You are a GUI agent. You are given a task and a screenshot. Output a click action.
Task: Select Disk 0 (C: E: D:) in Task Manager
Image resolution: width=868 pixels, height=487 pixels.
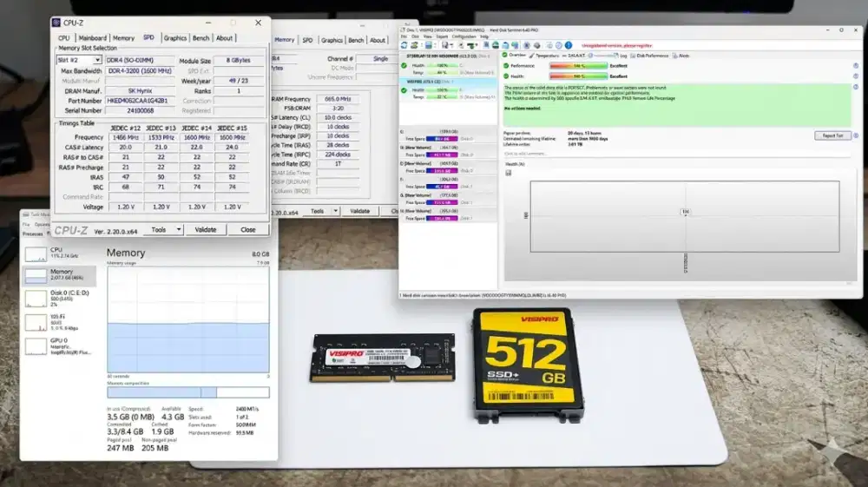pos(59,298)
